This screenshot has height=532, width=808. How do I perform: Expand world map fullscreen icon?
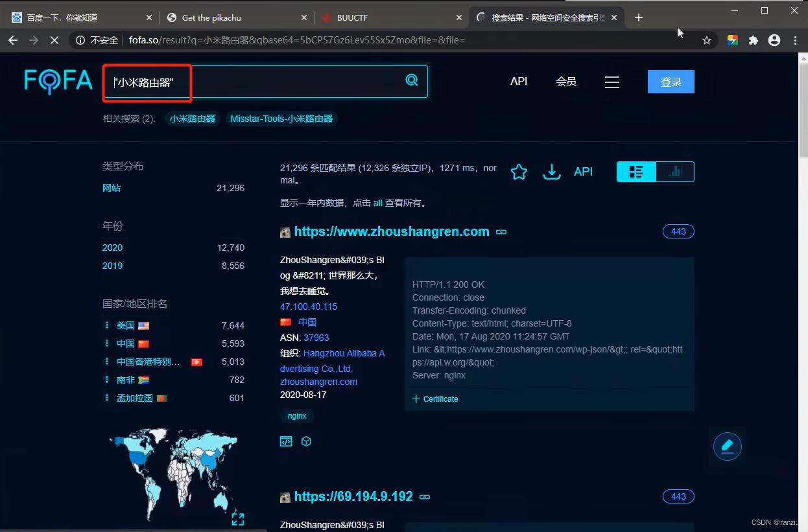tap(238, 519)
